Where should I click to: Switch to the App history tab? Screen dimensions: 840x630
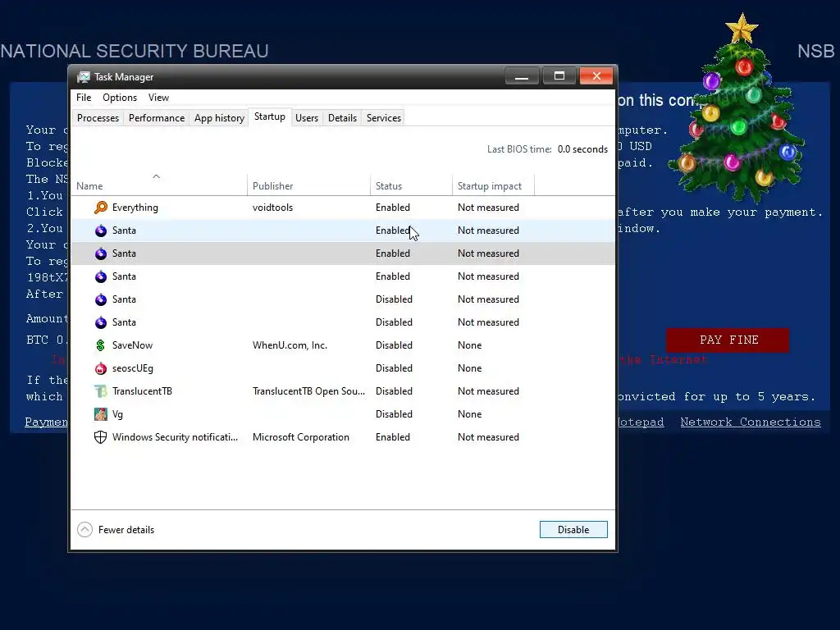(x=219, y=118)
